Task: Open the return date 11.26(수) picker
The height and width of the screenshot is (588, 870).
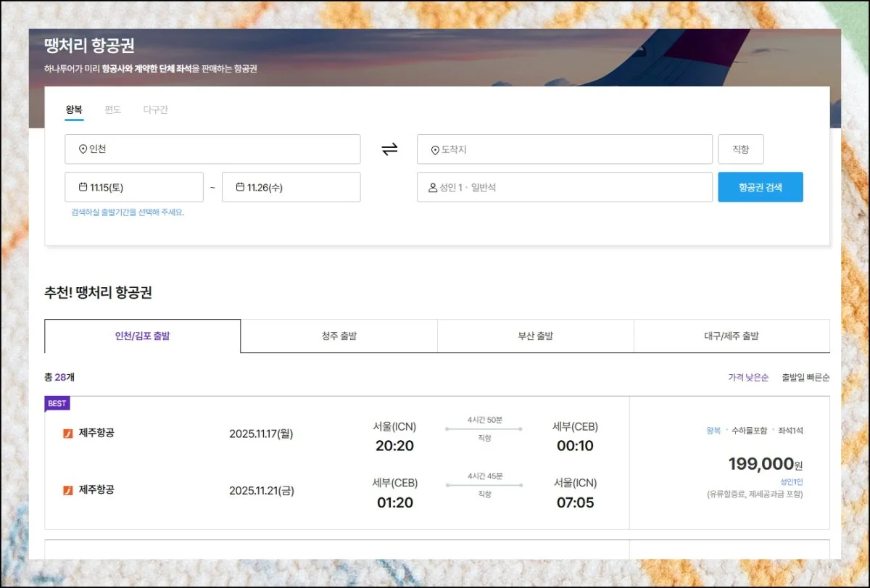Action: pos(291,187)
